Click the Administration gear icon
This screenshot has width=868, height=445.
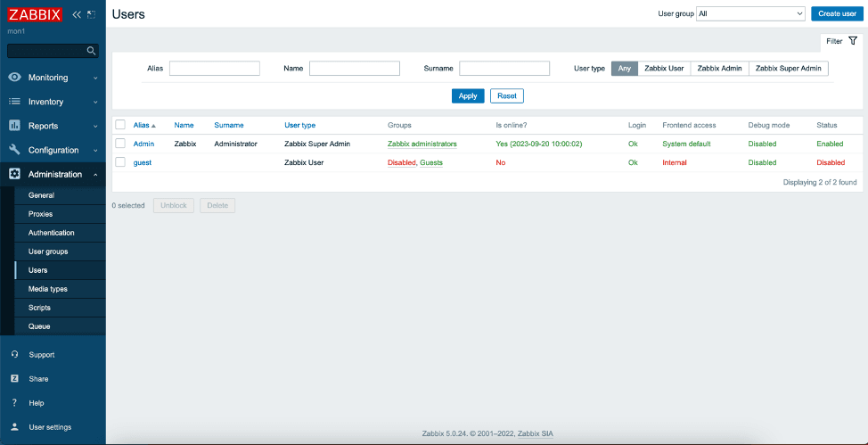tap(15, 174)
